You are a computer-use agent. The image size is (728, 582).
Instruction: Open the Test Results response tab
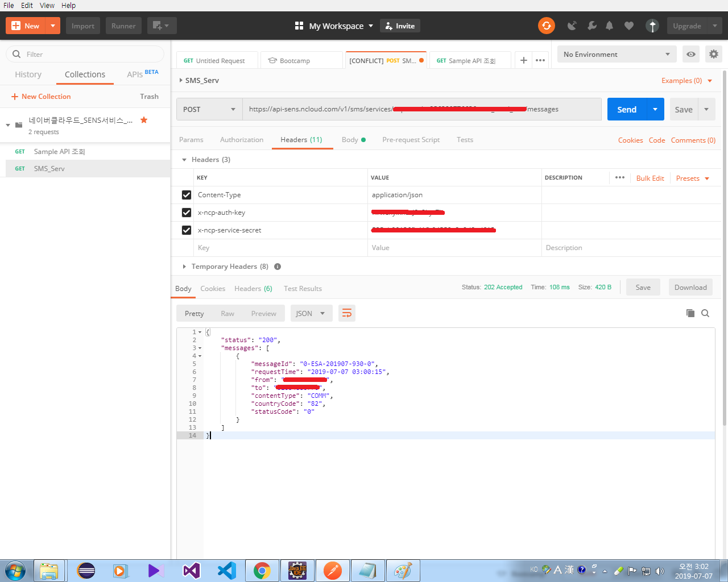303,289
